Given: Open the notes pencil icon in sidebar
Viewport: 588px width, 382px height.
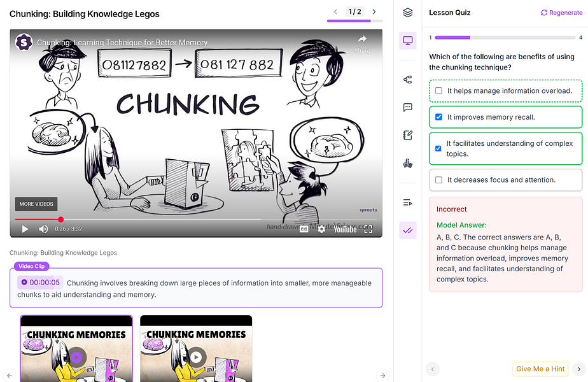Looking at the screenshot, I should tap(408, 135).
